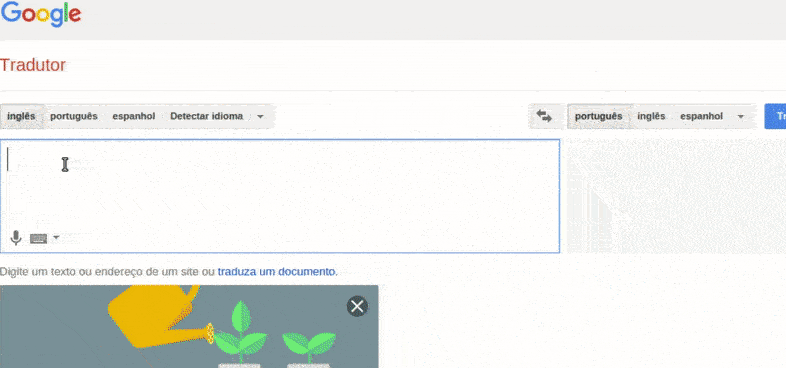Select português as source language
The height and width of the screenshot is (368, 786).
tap(74, 116)
